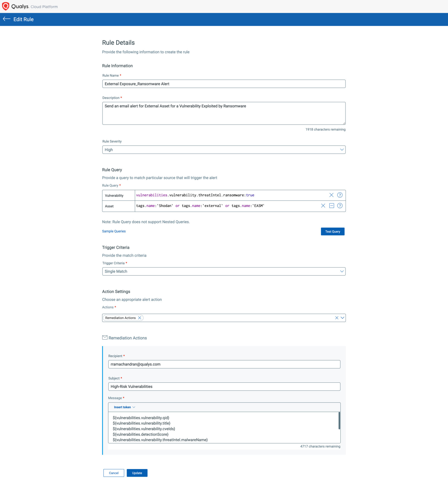Click the envelope icon near Remediation Actions
This screenshot has width=448, height=478.
[105, 337]
